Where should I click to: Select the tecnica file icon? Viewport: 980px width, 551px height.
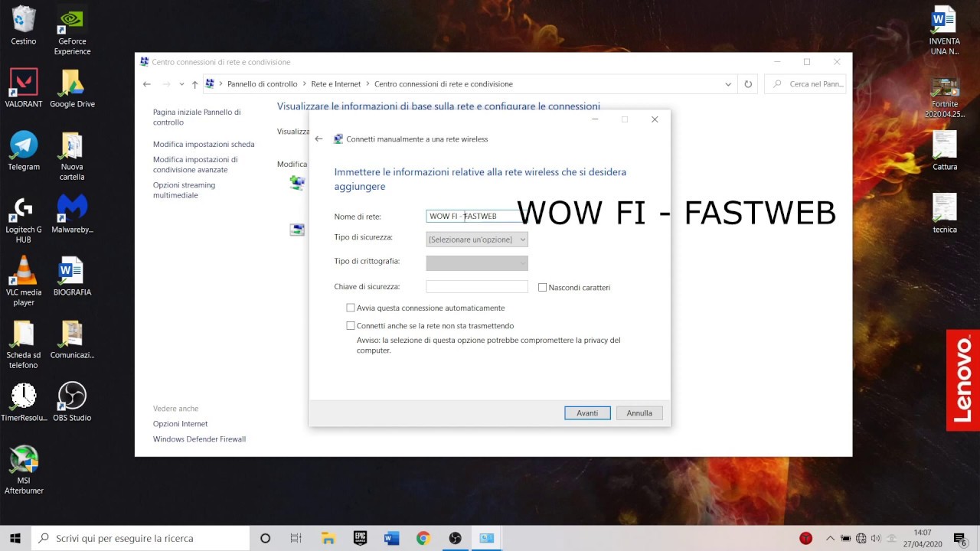tap(944, 214)
